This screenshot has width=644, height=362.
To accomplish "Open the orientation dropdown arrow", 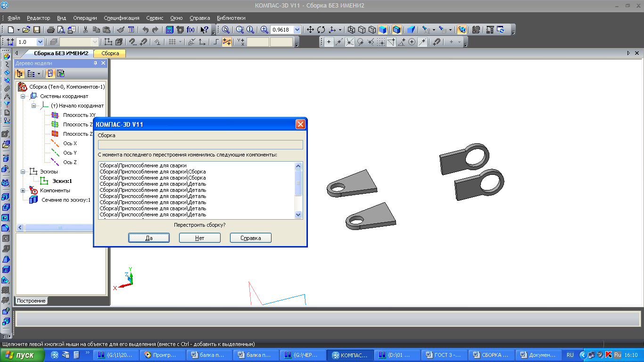I will pyautogui.click(x=340, y=30).
